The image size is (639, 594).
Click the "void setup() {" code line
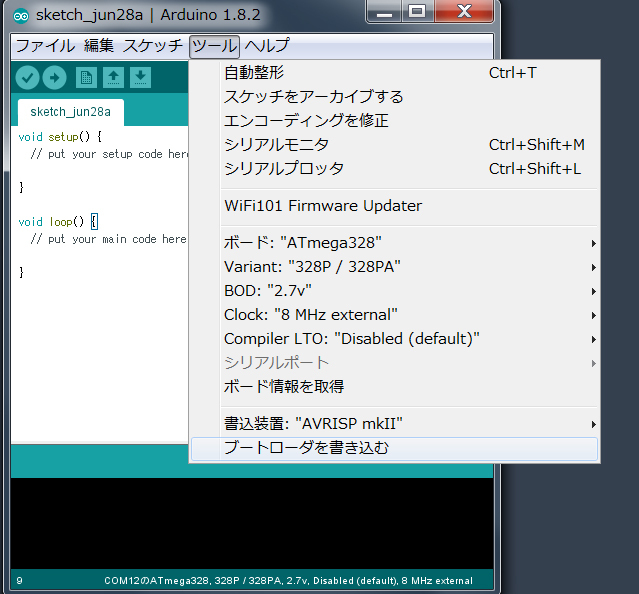(x=60, y=137)
